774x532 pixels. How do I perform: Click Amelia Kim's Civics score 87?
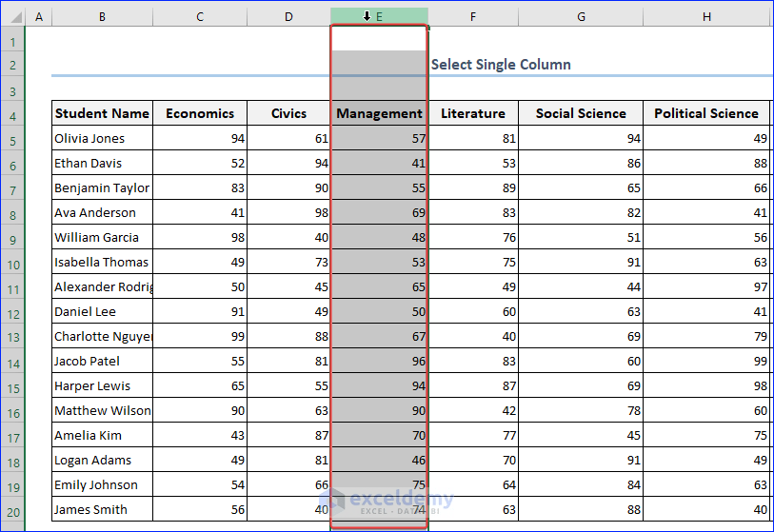pyautogui.click(x=288, y=435)
